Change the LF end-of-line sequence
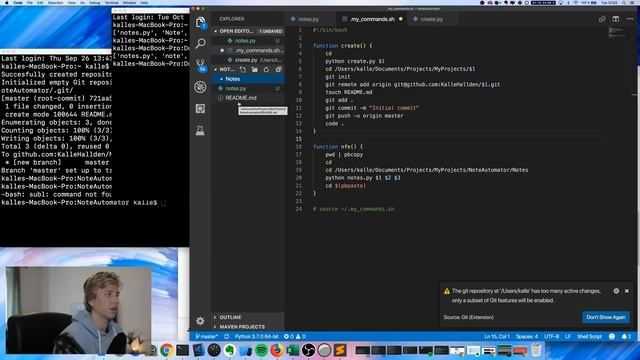The width and height of the screenshot is (640, 360). click(568, 336)
